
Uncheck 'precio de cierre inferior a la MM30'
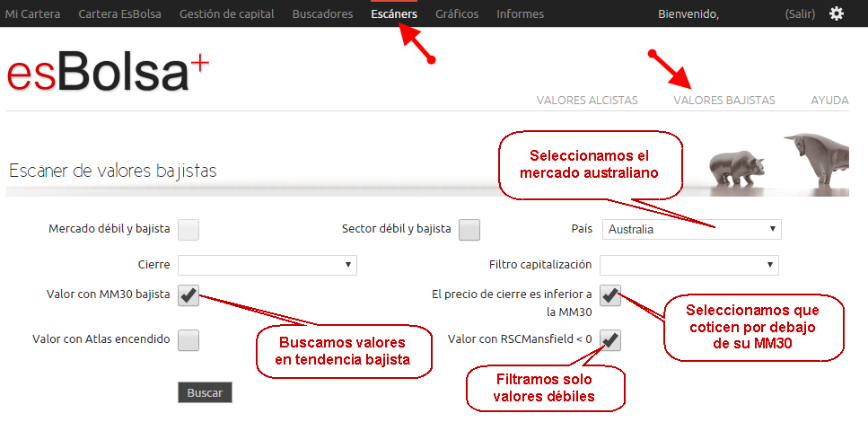pyautogui.click(x=610, y=295)
